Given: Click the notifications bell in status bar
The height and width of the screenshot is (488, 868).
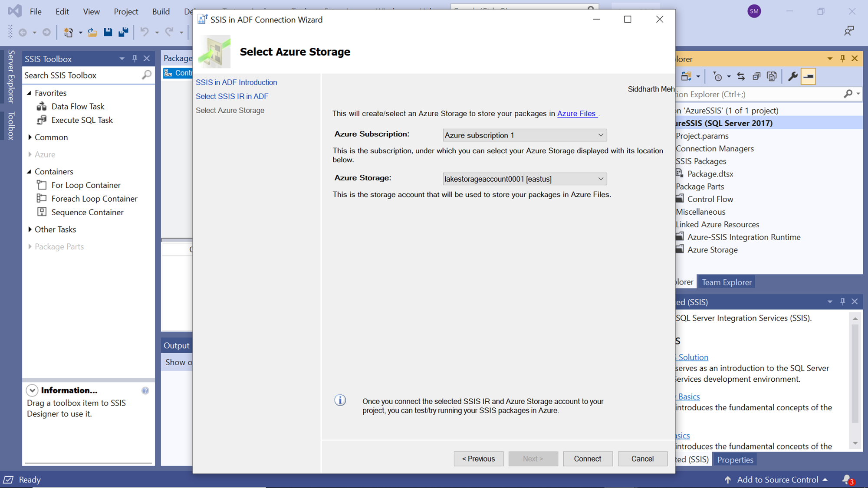Looking at the screenshot, I should click(847, 479).
